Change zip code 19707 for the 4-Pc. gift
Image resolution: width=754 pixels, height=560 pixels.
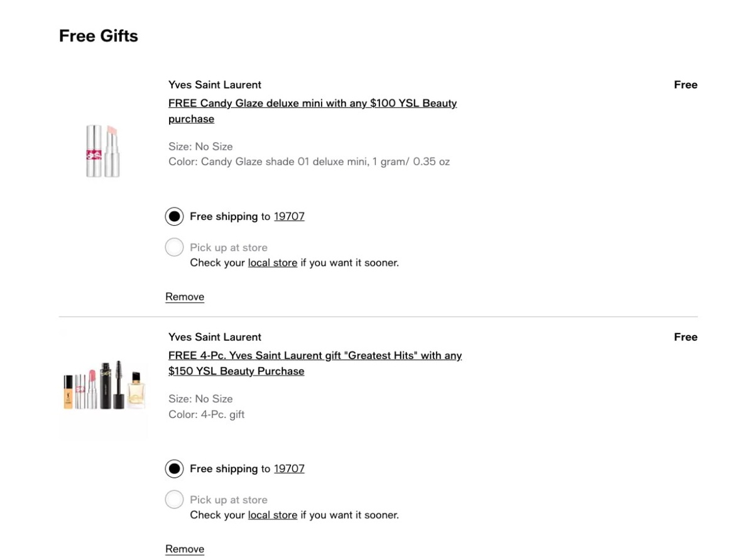coord(289,468)
